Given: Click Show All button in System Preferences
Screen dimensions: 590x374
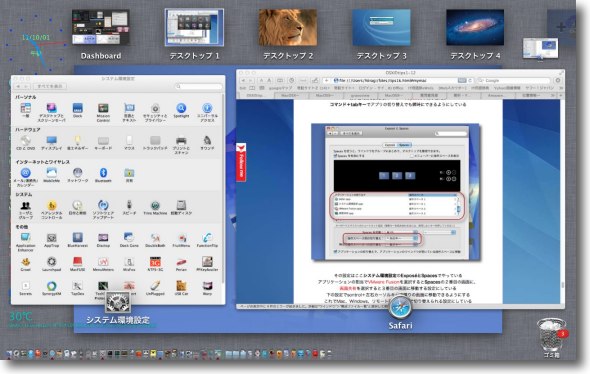Looking at the screenshot, I should [x=50, y=87].
